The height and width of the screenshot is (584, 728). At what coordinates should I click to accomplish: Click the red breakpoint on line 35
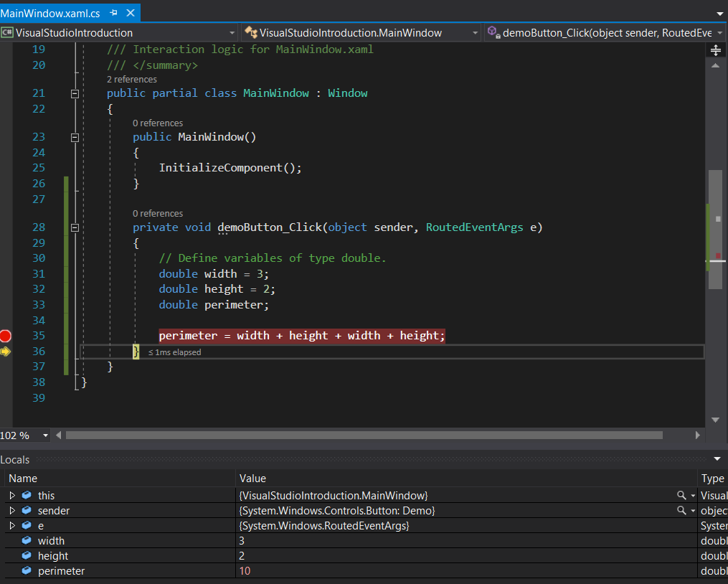(x=6, y=336)
